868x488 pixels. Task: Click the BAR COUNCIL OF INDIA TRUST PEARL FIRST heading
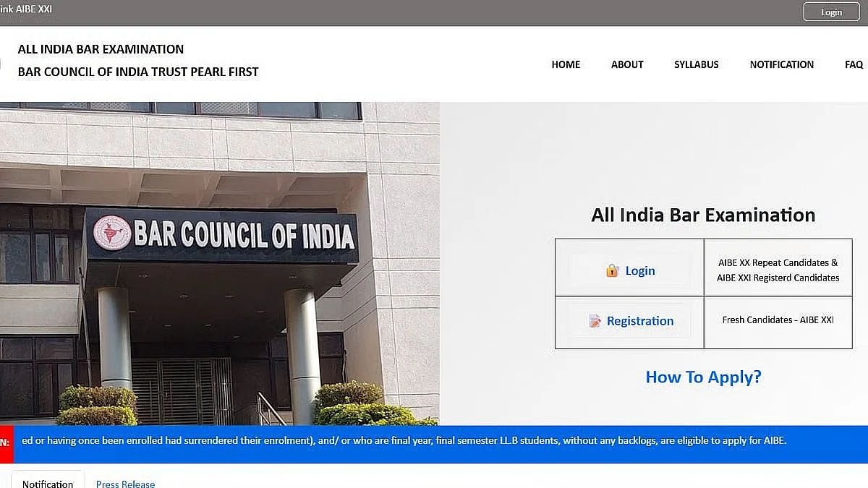(x=138, y=72)
